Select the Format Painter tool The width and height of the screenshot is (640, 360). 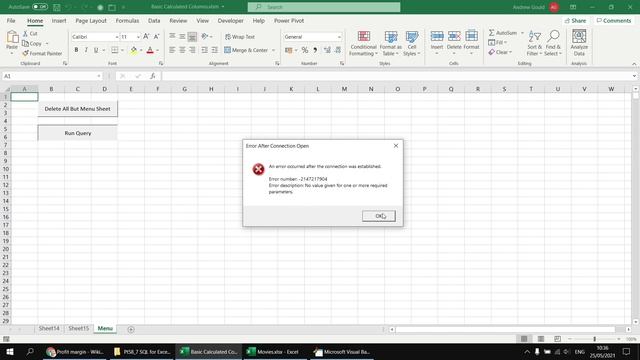(42, 53)
